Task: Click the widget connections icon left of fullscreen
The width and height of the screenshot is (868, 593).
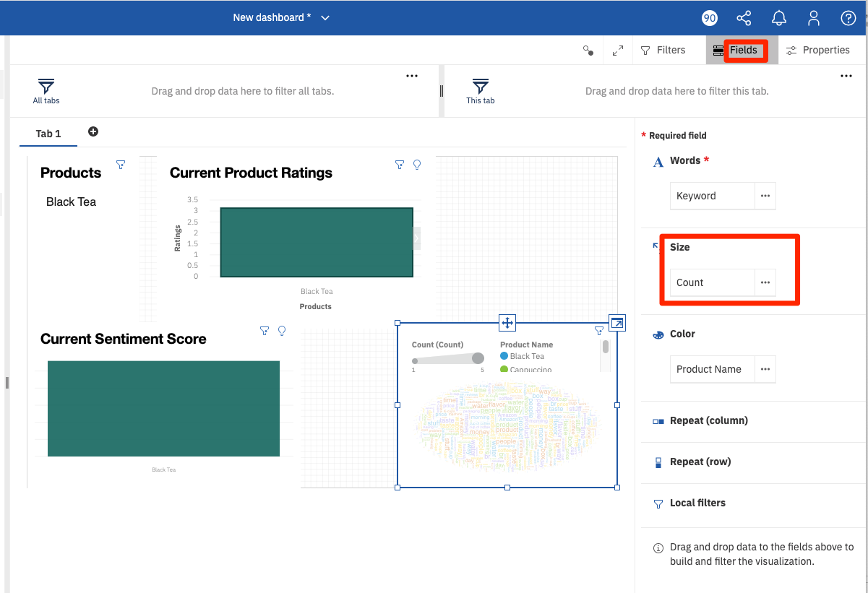Action: tap(588, 51)
